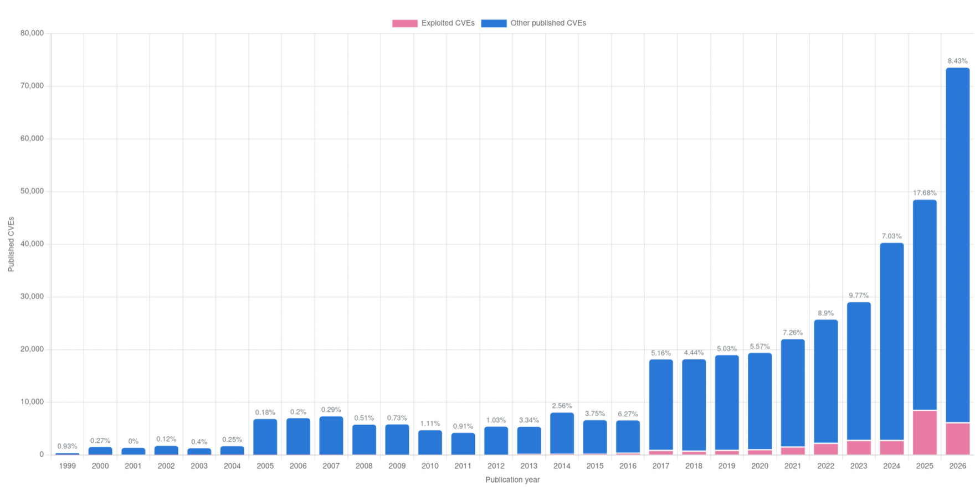Click the 5.16% label above 2017

tap(661, 353)
